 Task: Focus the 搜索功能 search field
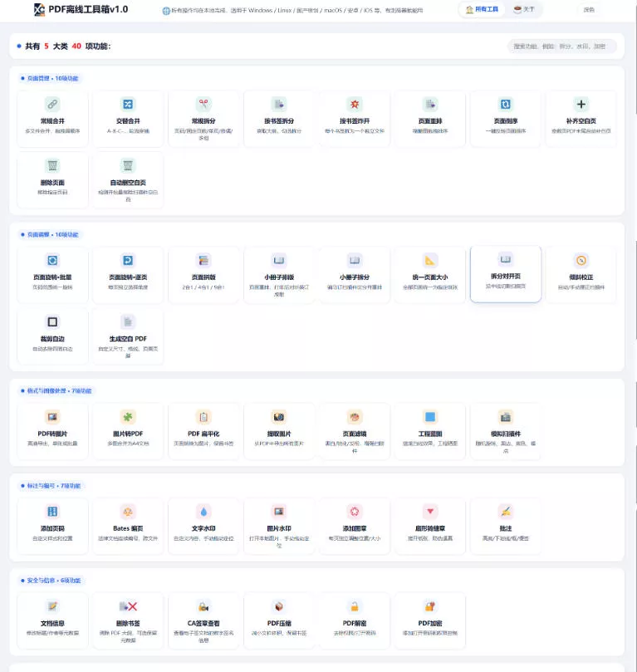(562, 47)
